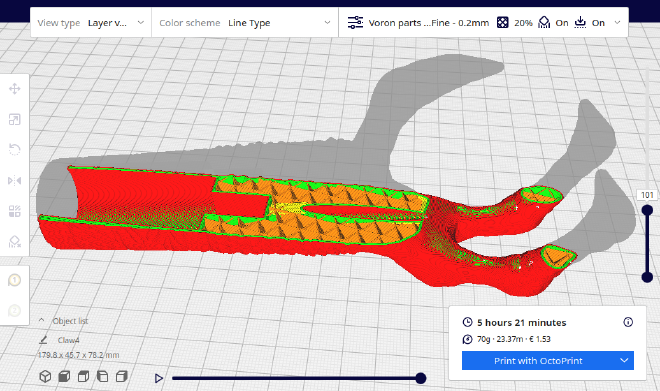Click the clock icon in print summary

[467, 322]
